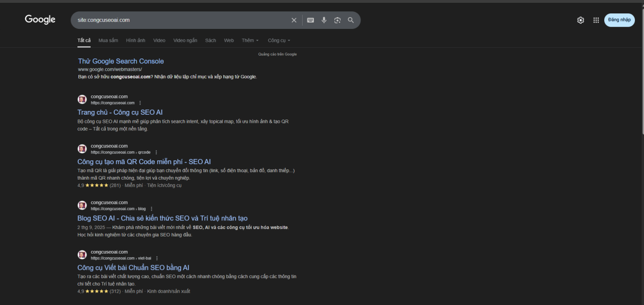Open the three-dot menu for the viet-bai result
This screenshot has height=305, width=644.
pos(157,258)
